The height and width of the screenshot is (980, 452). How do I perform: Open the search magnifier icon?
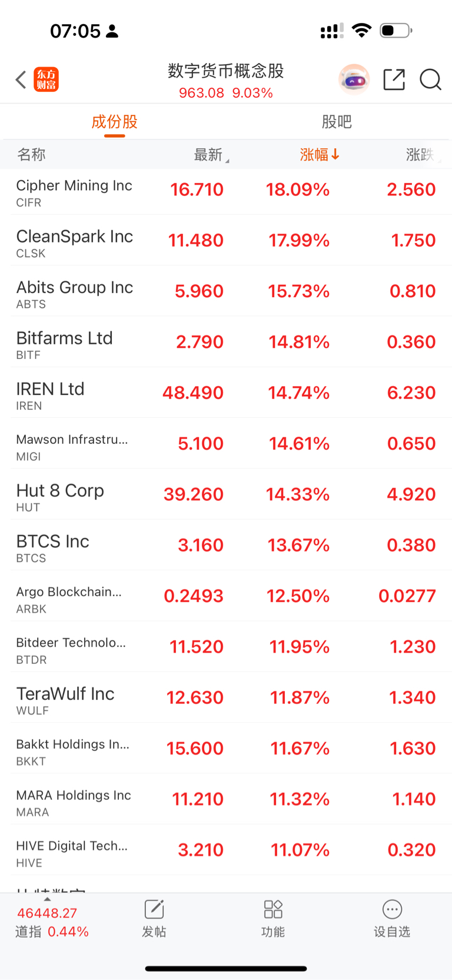point(430,79)
